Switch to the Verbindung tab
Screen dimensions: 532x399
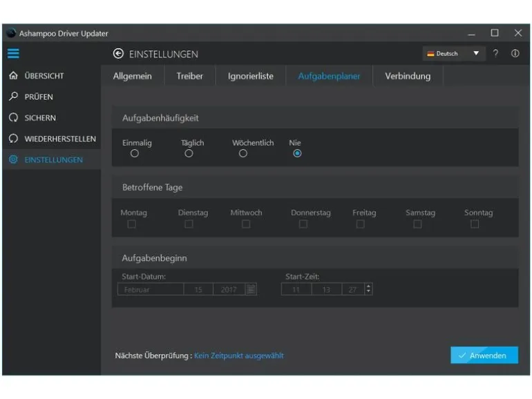click(x=408, y=76)
